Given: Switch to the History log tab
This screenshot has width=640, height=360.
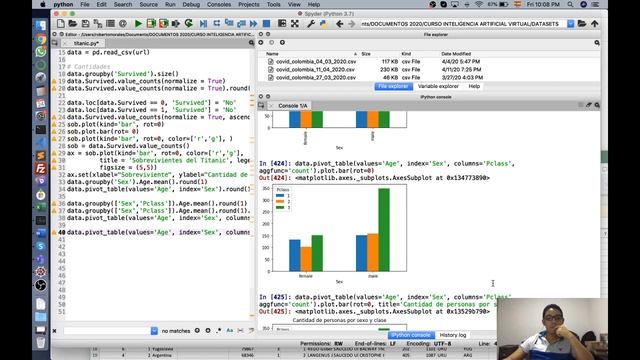Looking at the screenshot, I should pos(453,335).
